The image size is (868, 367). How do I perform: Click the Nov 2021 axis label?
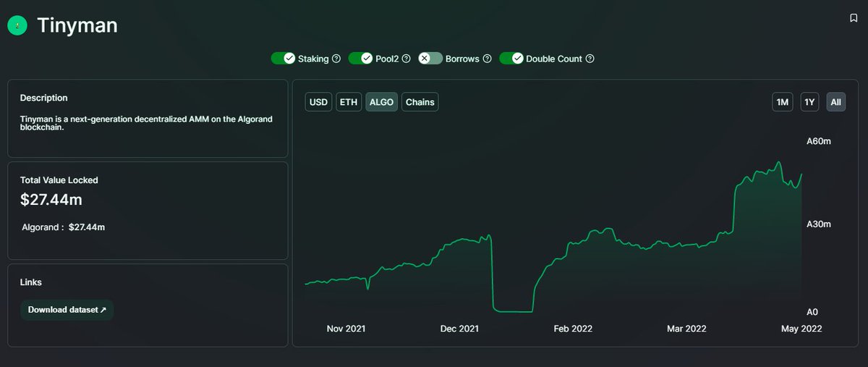coord(346,329)
